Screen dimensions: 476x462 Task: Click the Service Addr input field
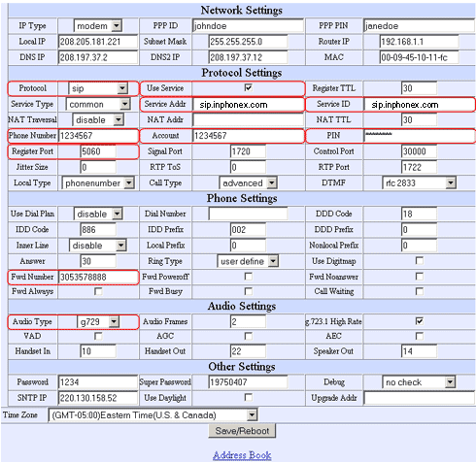tap(248, 105)
